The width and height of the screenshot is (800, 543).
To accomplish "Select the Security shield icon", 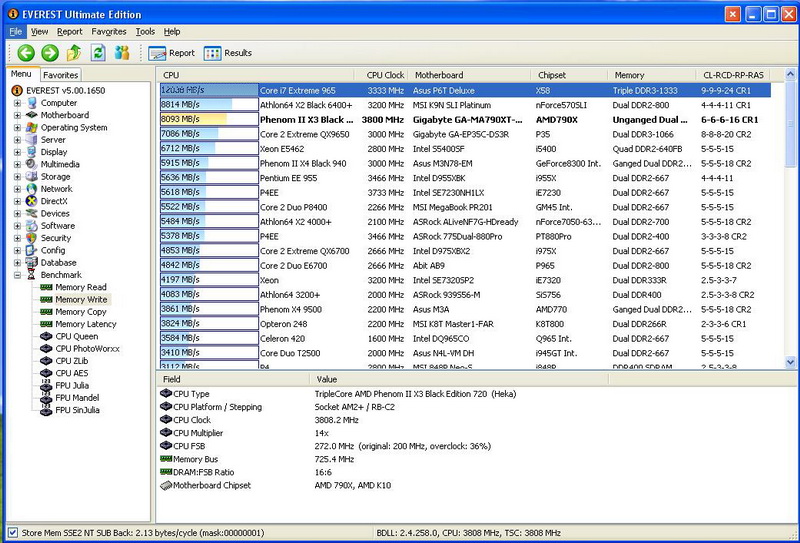I will point(32,238).
